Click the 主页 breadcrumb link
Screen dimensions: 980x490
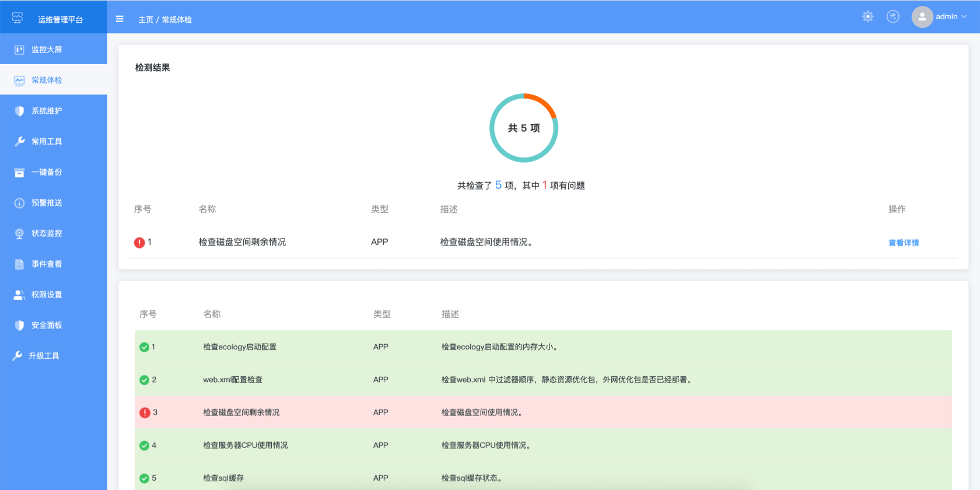(x=146, y=20)
